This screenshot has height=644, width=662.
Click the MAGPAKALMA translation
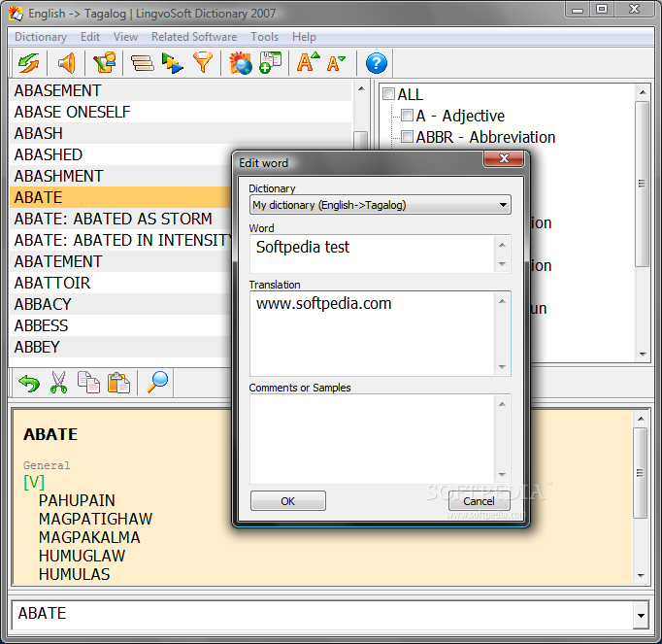[89, 537]
